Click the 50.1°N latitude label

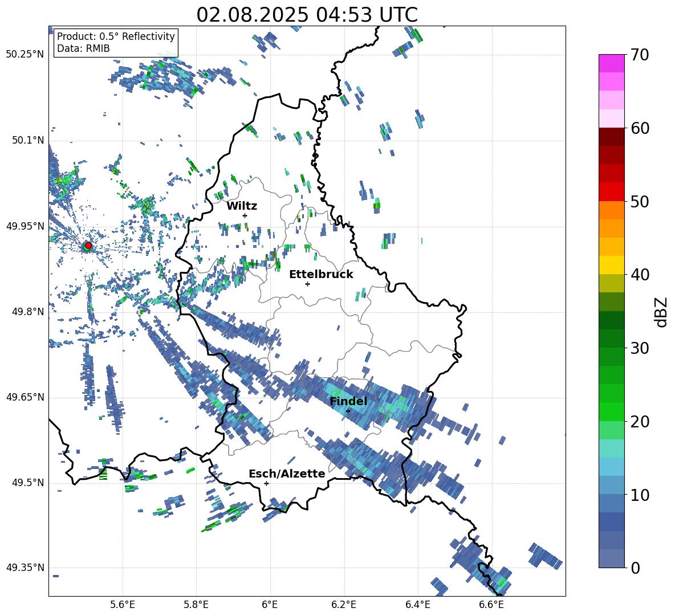(28, 141)
